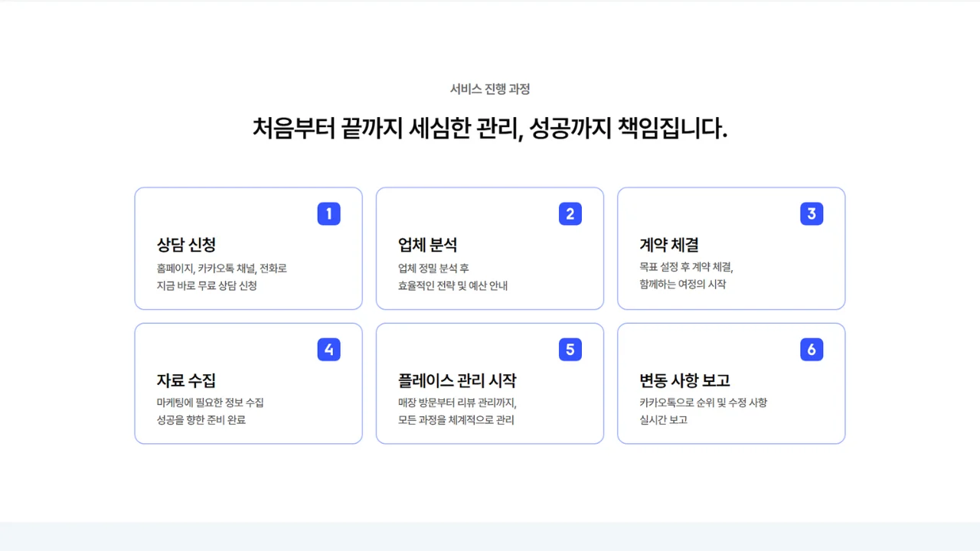Click text 함께하는 여정의 시작

point(683,285)
